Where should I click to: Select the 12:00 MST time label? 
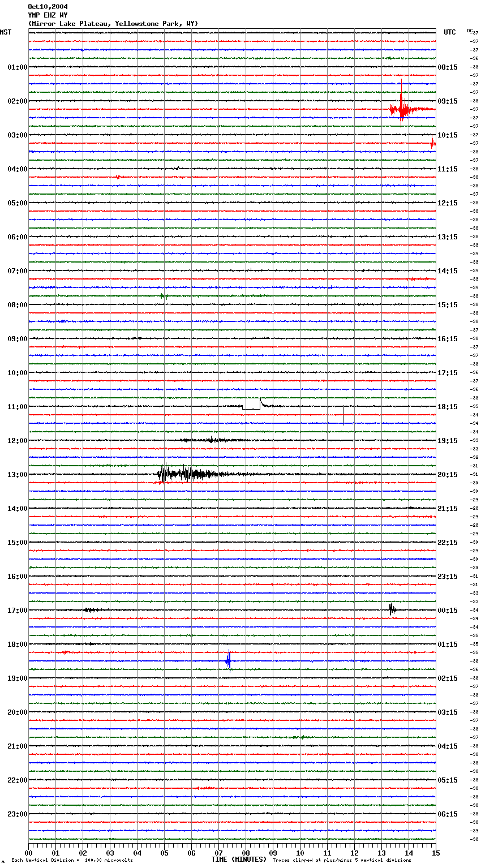[x=17, y=441]
